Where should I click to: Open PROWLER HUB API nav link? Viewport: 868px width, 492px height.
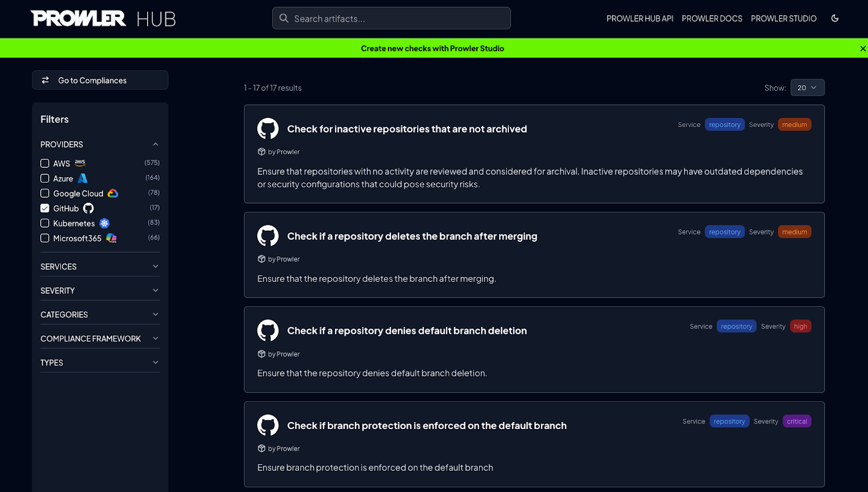(x=640, y=18)
